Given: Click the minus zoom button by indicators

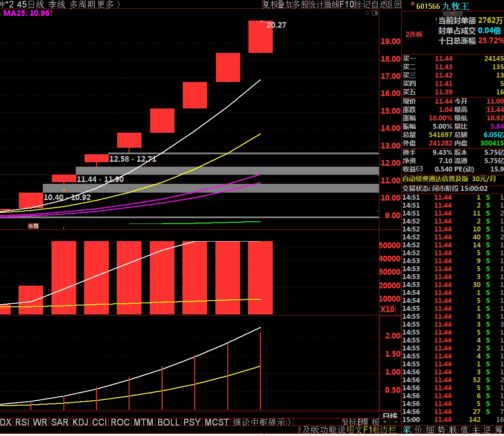Looking at the screenshot, I should point(396,421).
